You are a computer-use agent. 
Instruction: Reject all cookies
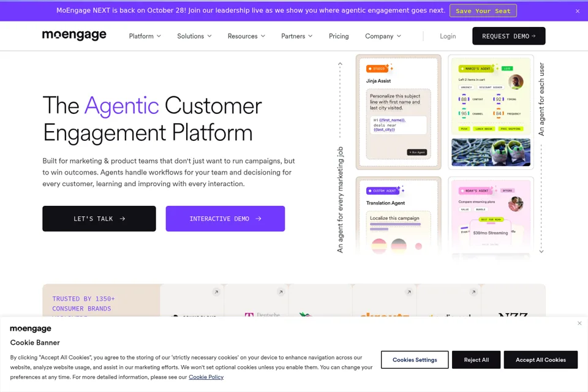pos(477,360)
